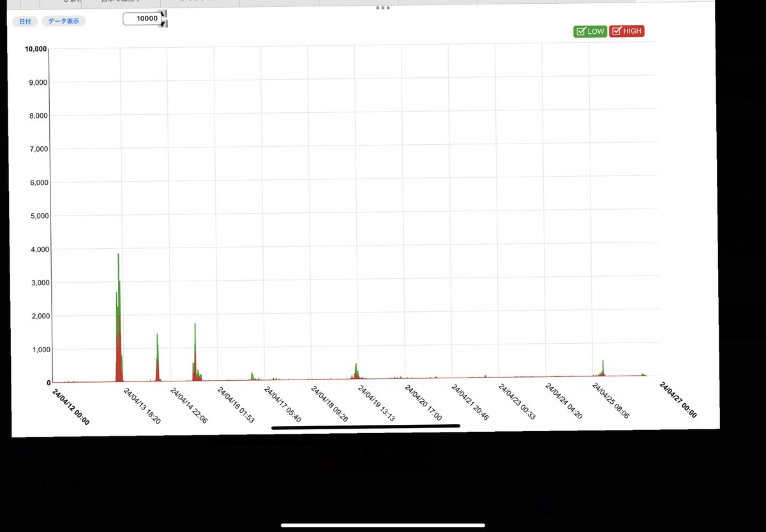
Task: Click the 5,000 y-axis label
Action: 38,216
